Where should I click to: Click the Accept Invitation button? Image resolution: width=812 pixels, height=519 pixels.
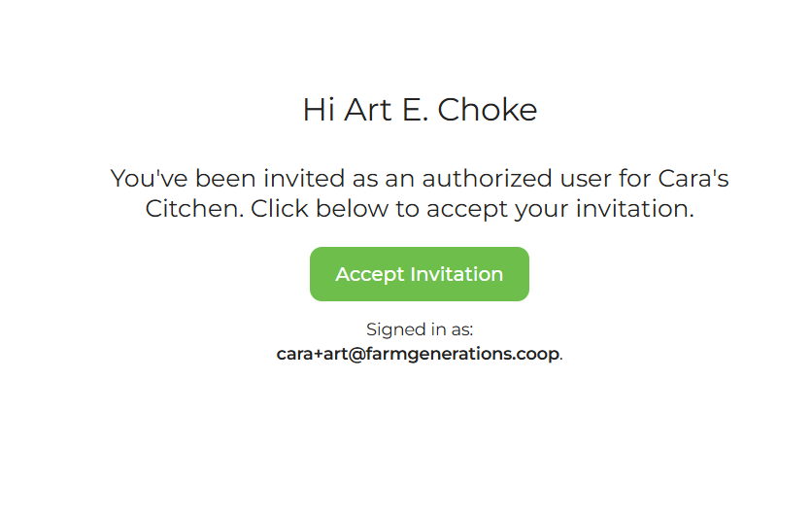point(420,274)
